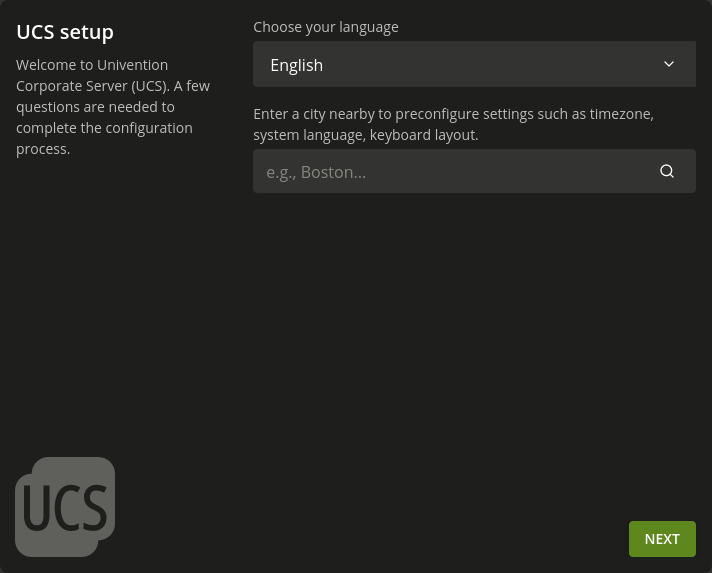Click the 'e.g., Boston...' placeholder text
Viewport: 712px width, 573px height.
pos(316,172)
